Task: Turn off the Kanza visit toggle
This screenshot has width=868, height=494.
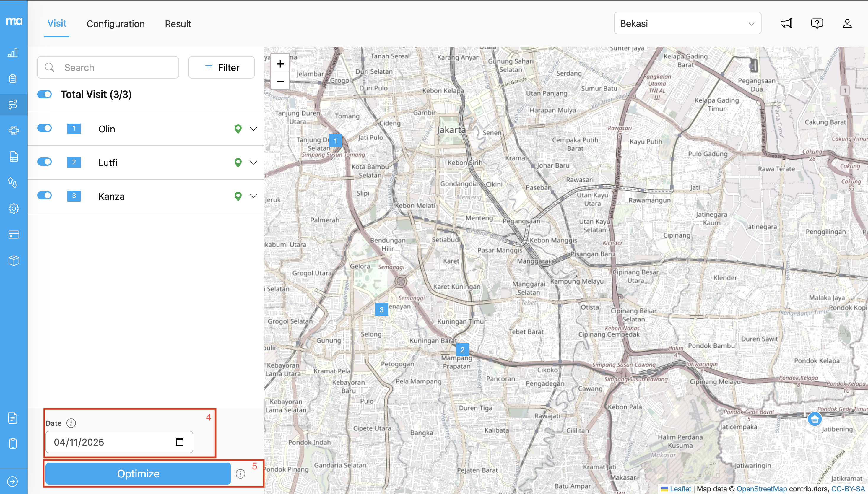Action: point(44,195)
